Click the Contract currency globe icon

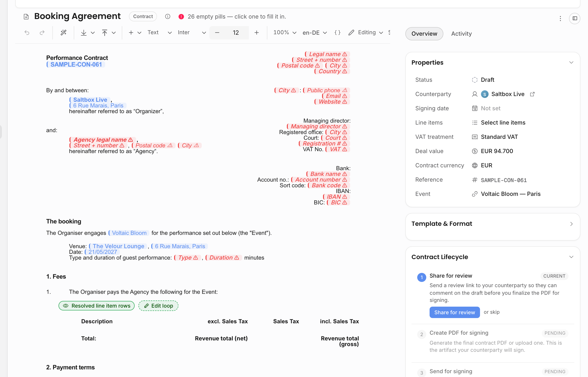point(475,165)
